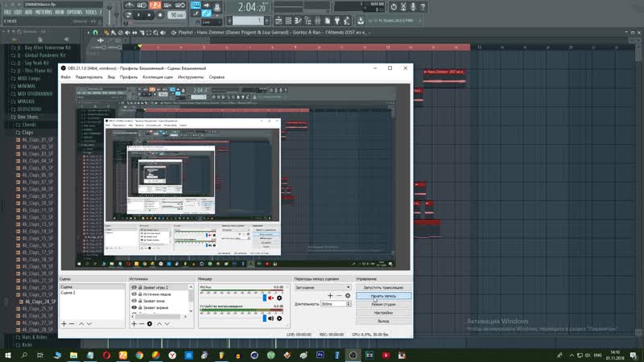Image resolution: width=644 pixels, height=362 pixels.
Task: Click the start streaming button in OBS
Action: pyautogui.click(x=383, y=287)
